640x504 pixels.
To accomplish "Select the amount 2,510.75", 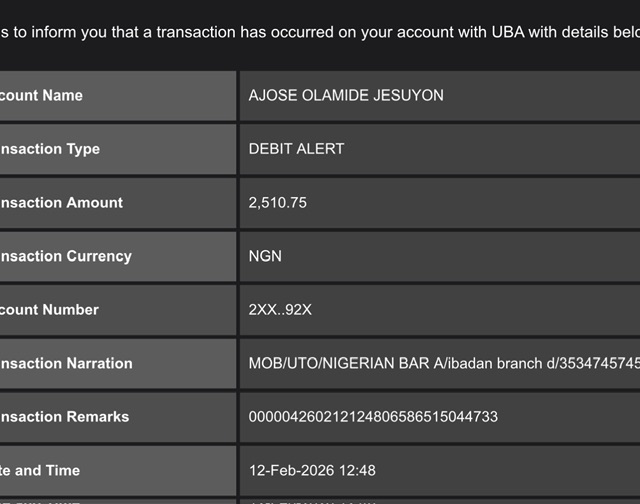I will (x=278, y=203).
